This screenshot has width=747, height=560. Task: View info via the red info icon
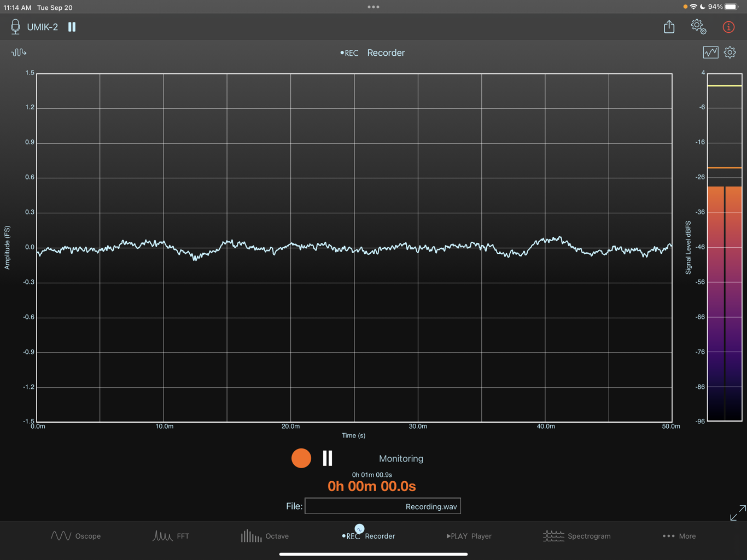(x=728, y=26)
